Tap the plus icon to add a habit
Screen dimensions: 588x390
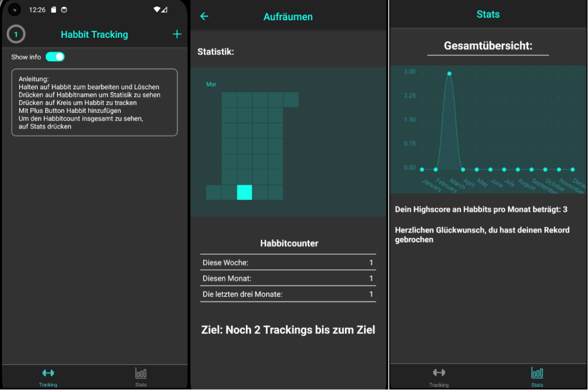177,35
